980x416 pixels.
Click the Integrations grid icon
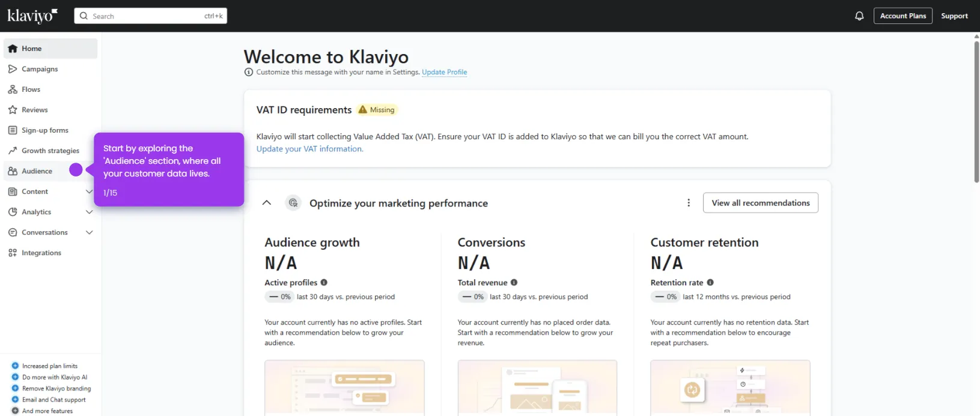click(13, 253)
